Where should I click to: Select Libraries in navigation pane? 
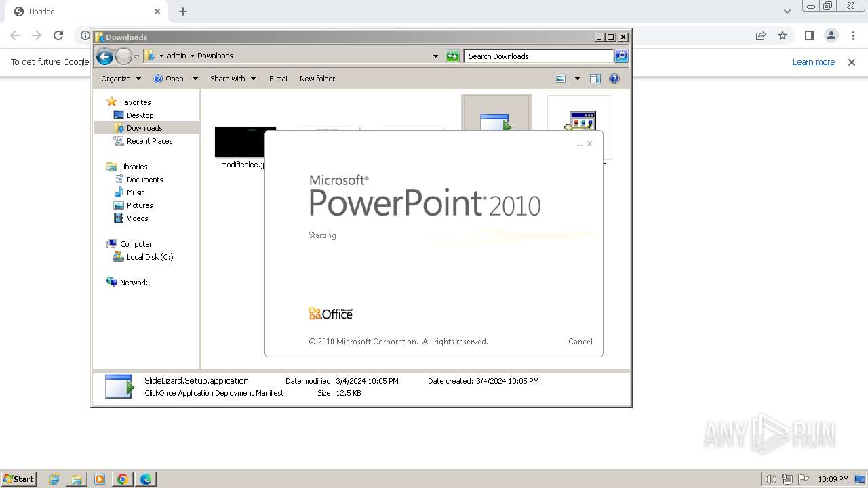coord(134,167)
